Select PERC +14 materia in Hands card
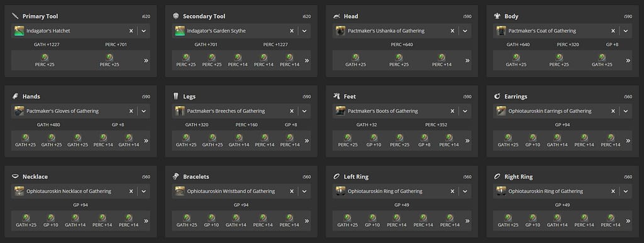Image resolution: width=644 pixels, height=243 pixels. point(103,141)
